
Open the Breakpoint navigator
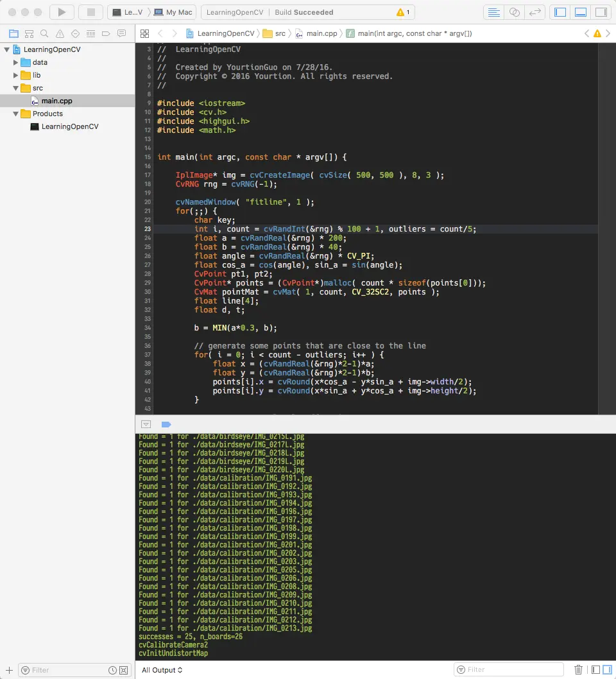coord(106,33)
